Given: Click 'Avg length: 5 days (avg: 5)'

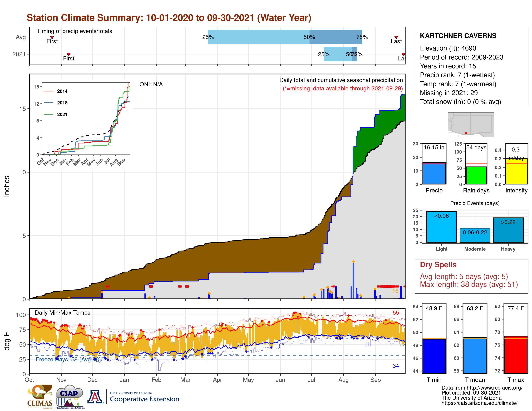Looking at the screenshot, I should click(x=464, y=277).
